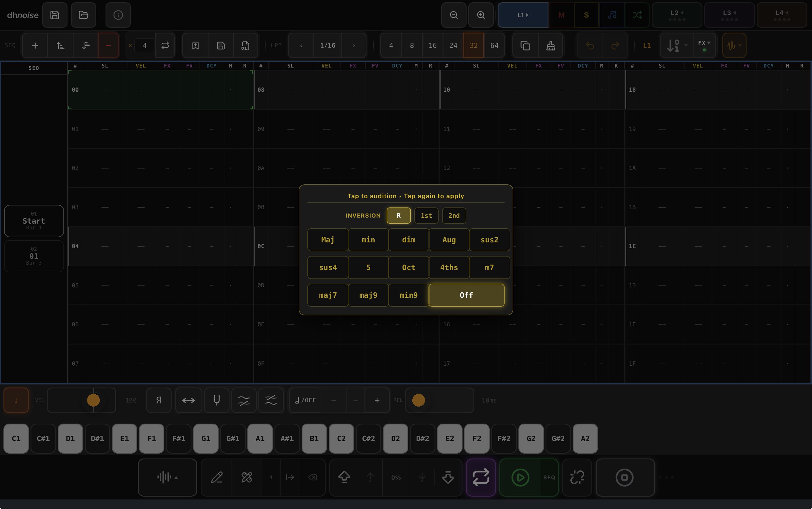Click the undo arrow
This screenshot has height=509, width=812.
click(590, 46)
